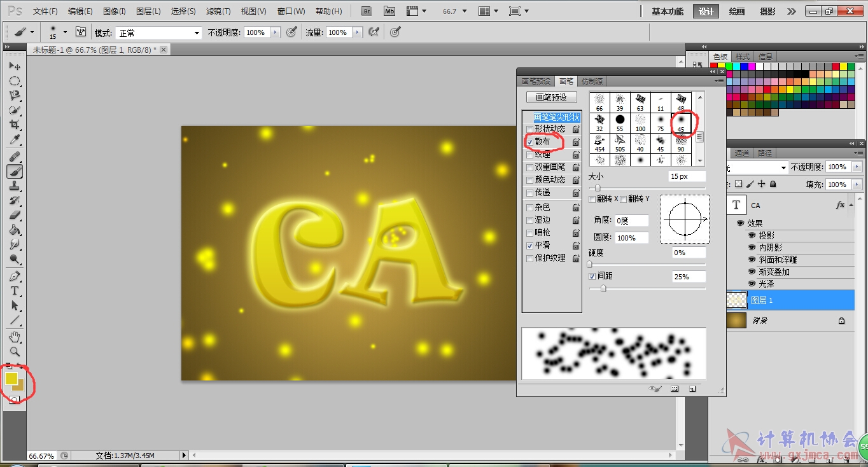Image resolution: width=868 pixels, height=467 pixels.
Task: Open the 模式 blend mode dropdown
Action: coord(197,32)
